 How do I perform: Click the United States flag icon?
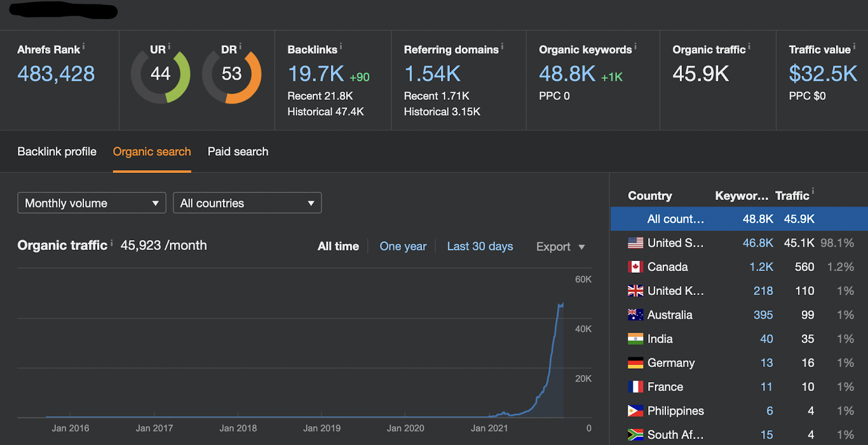point(635,243)
